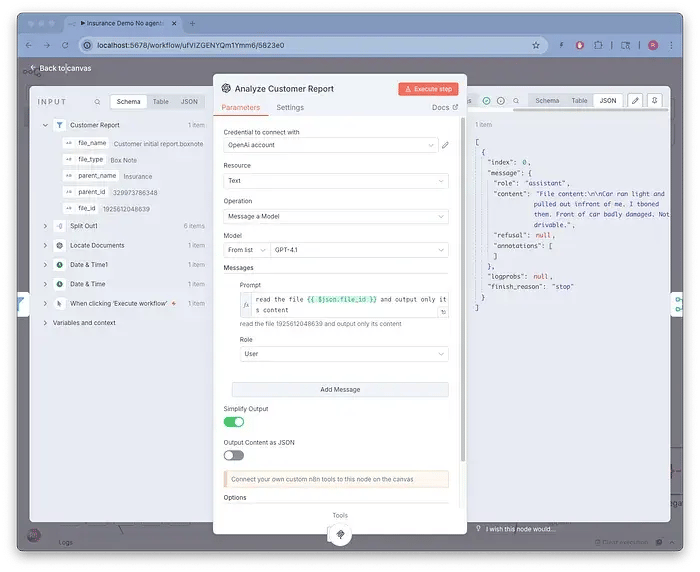
Task: Open a new browser tab
Action: click(192, 23)
